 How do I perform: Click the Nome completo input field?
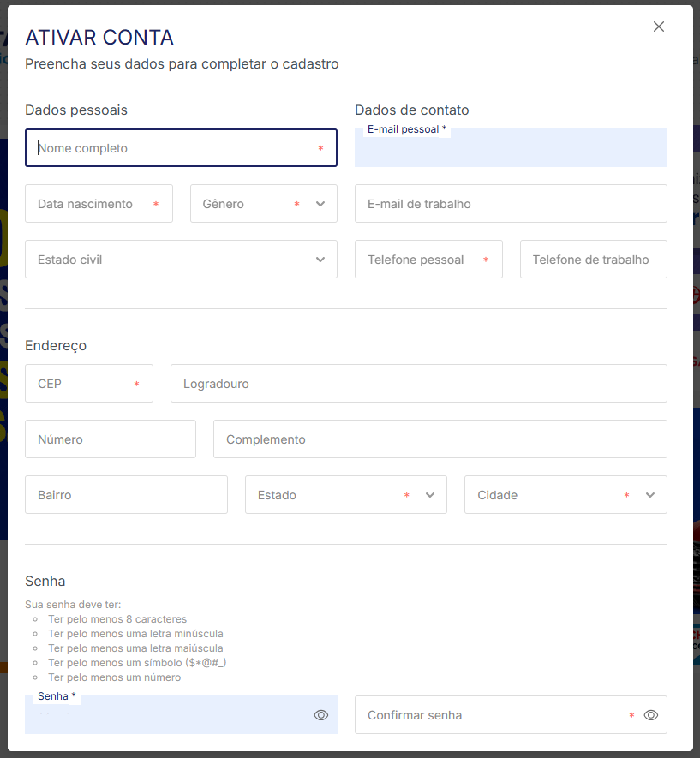[171, 148]
